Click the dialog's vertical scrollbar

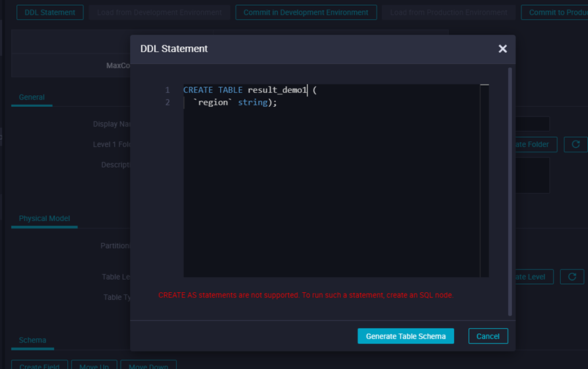coord(510,191)
